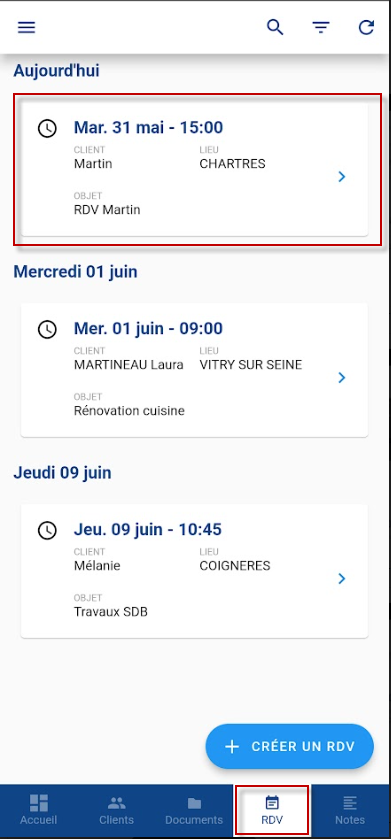Open the hamburger navigation menu

[x=26, y=27]
